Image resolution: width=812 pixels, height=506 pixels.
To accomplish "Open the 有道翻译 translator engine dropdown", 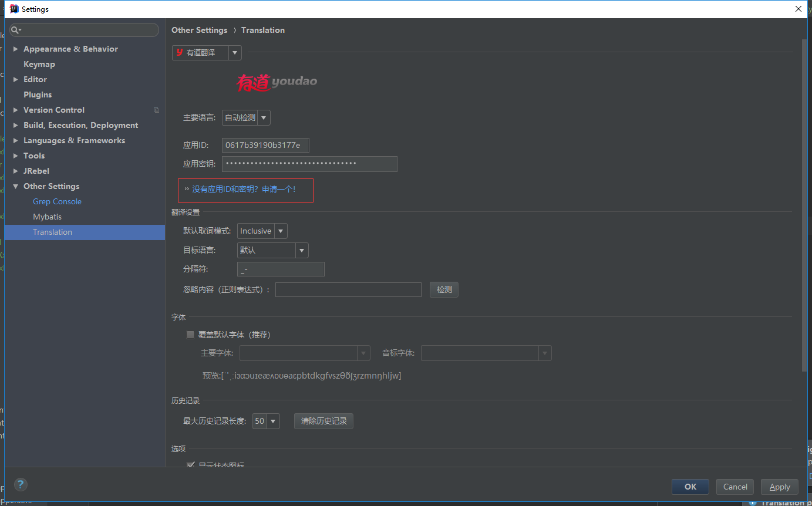I will pos(207,53).
